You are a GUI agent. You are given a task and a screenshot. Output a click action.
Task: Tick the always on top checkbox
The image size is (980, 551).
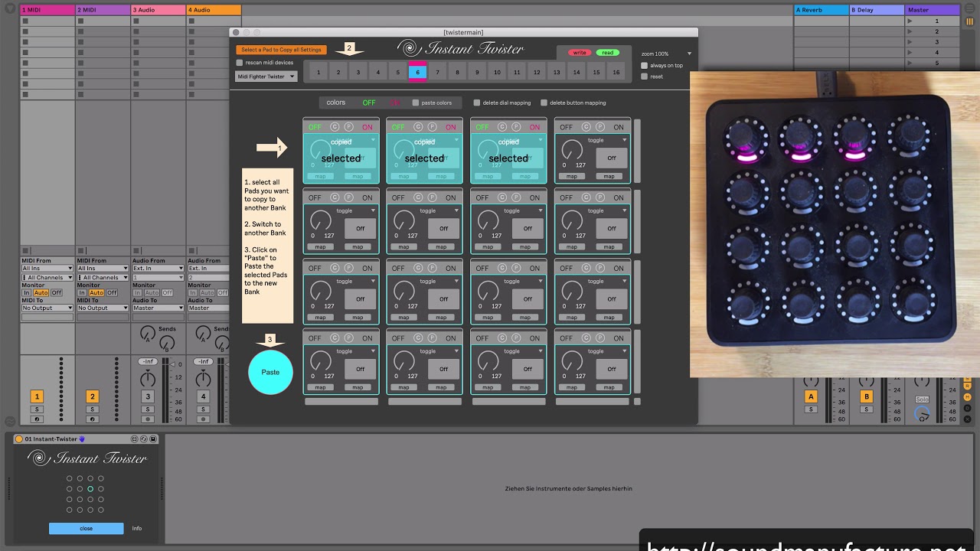click(x=645, y=66)
